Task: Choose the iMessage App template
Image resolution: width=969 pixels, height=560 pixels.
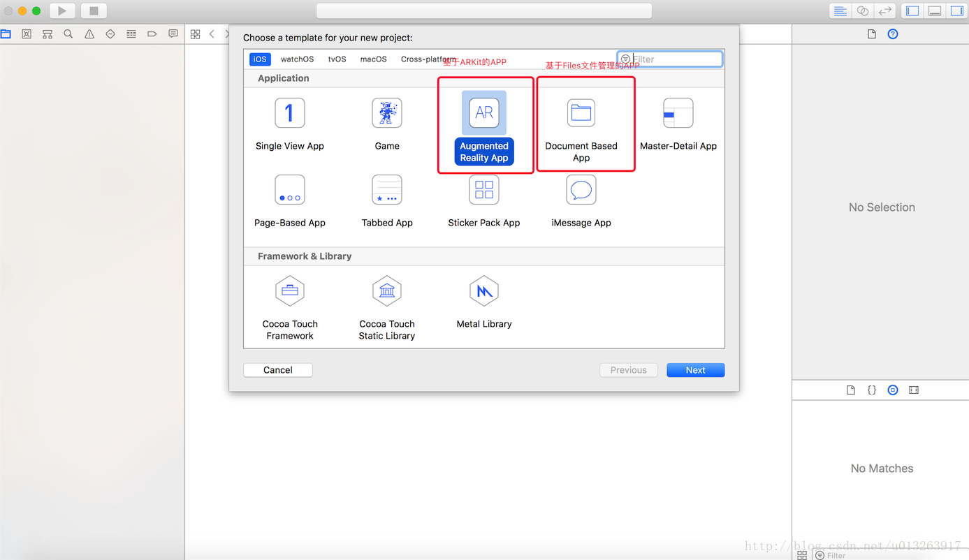Action: (x=581, y=202)
